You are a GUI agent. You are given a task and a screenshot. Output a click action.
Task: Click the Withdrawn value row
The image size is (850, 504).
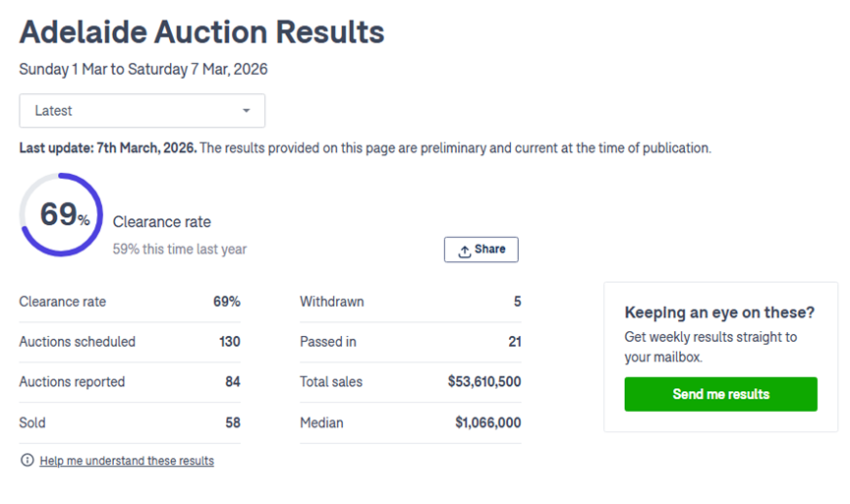410,302
